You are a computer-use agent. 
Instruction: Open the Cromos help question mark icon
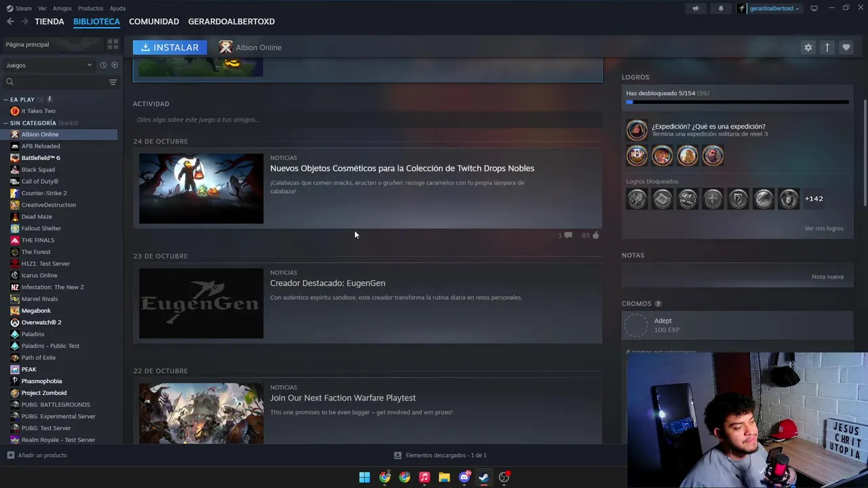coord(658,304)
